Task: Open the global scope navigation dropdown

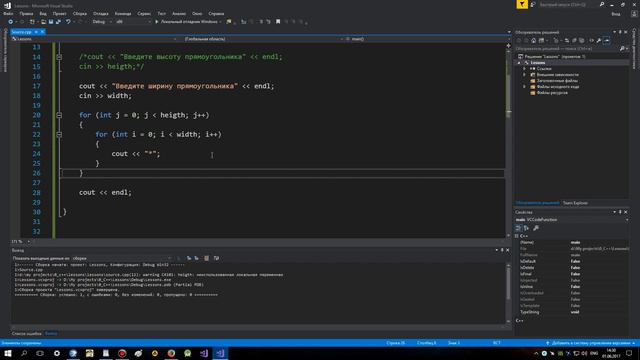Action: point(262,39)
